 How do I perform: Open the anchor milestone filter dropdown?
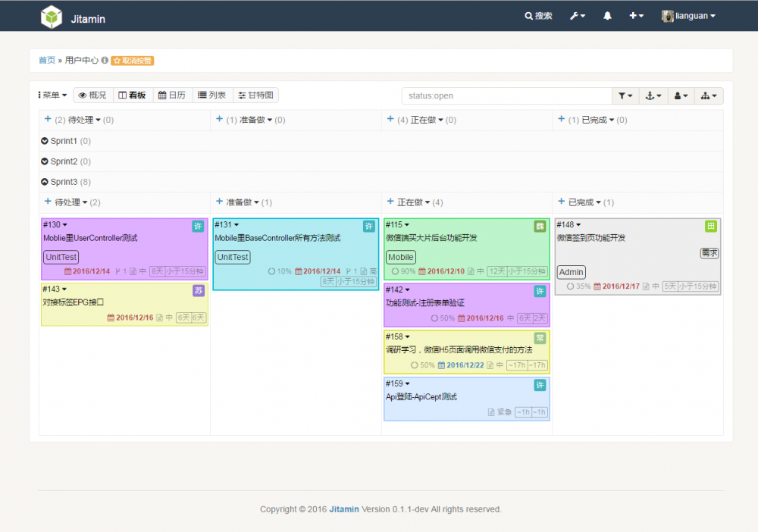653,95
